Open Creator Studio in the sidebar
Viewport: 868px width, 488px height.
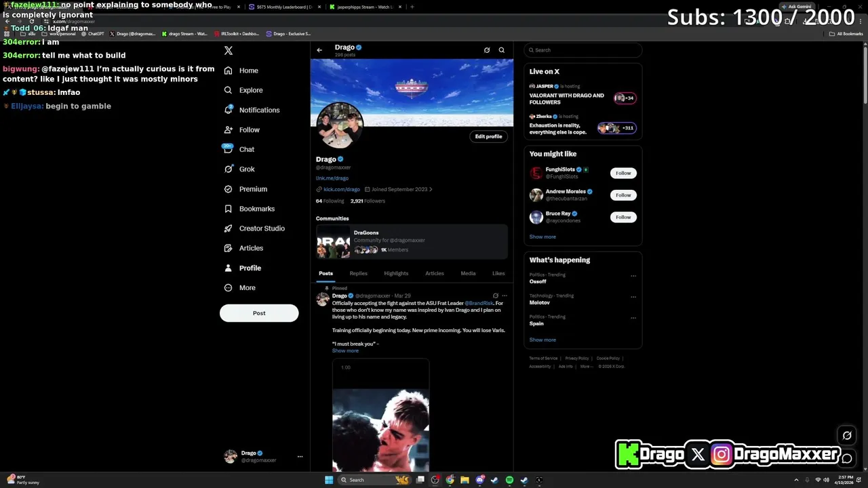[254, 228]
